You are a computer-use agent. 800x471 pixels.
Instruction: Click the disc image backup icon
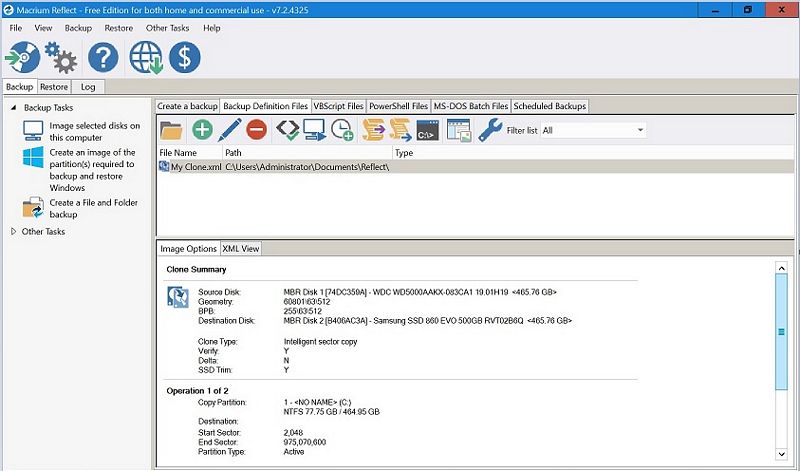point(23,58)
